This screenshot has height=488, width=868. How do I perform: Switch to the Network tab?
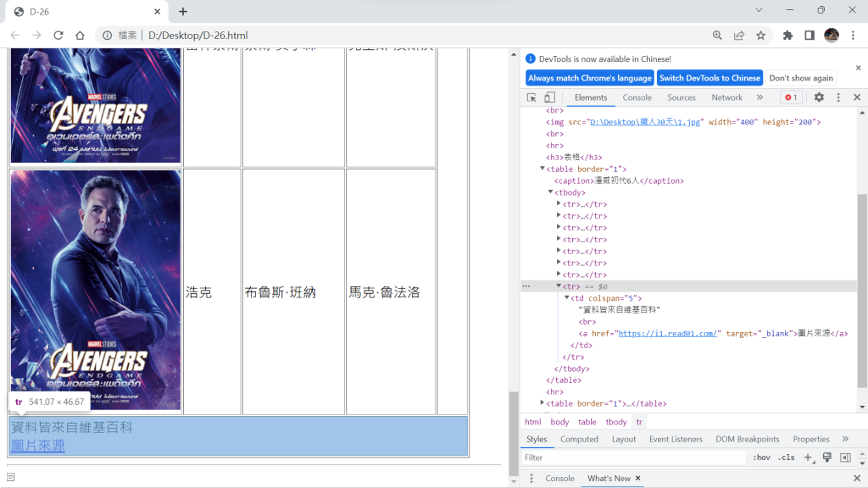[x=726, y=97]
